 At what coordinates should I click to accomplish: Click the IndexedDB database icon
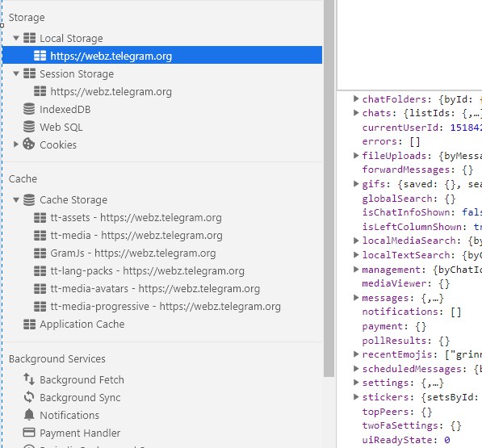coord(29,109)
